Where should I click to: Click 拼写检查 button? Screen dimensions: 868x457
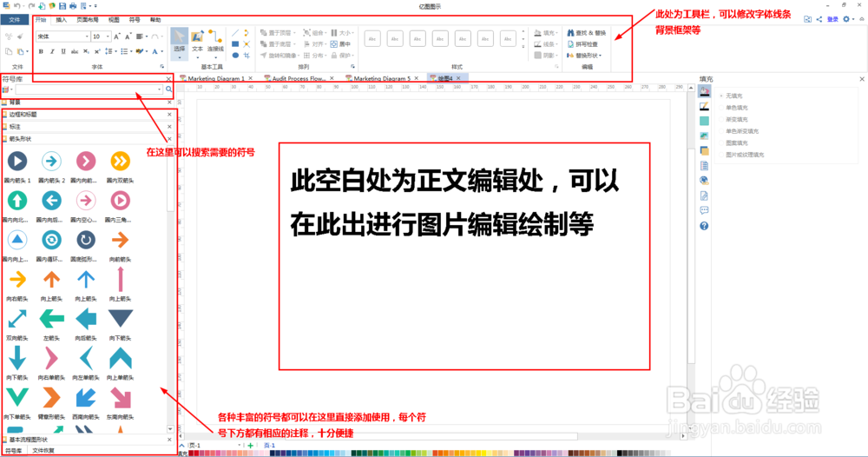pos(582,43)
